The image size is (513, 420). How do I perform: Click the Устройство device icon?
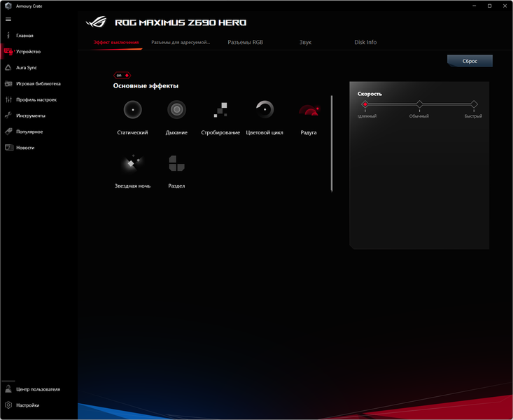(x=8, y=51)
